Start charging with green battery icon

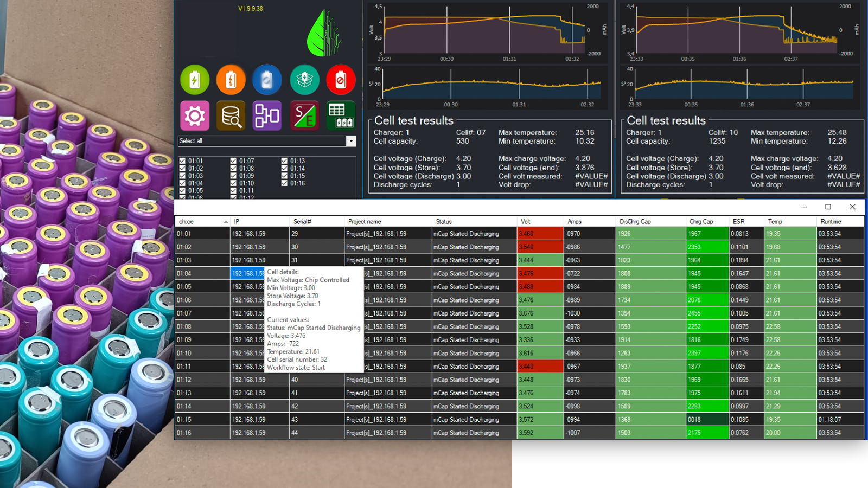click(x=195, y=80)
